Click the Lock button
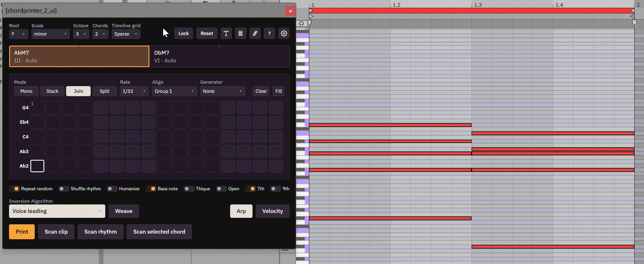644x264 pixels. pos(184,34)
